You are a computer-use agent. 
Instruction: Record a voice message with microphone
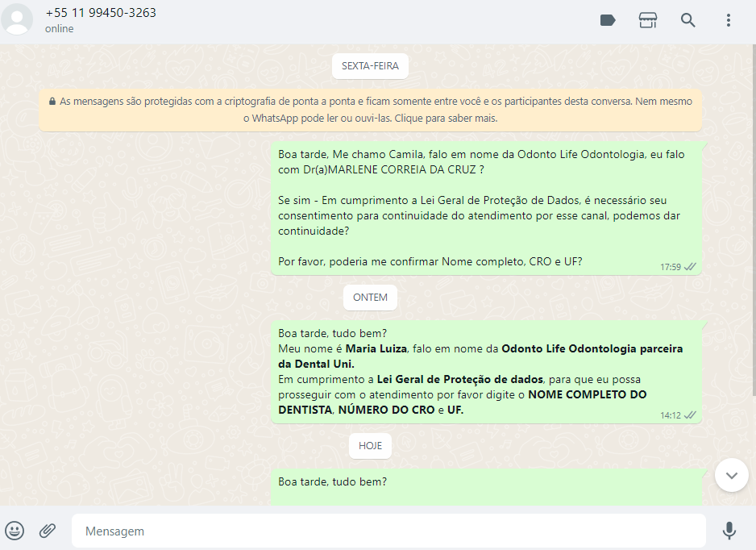point(729,531)
